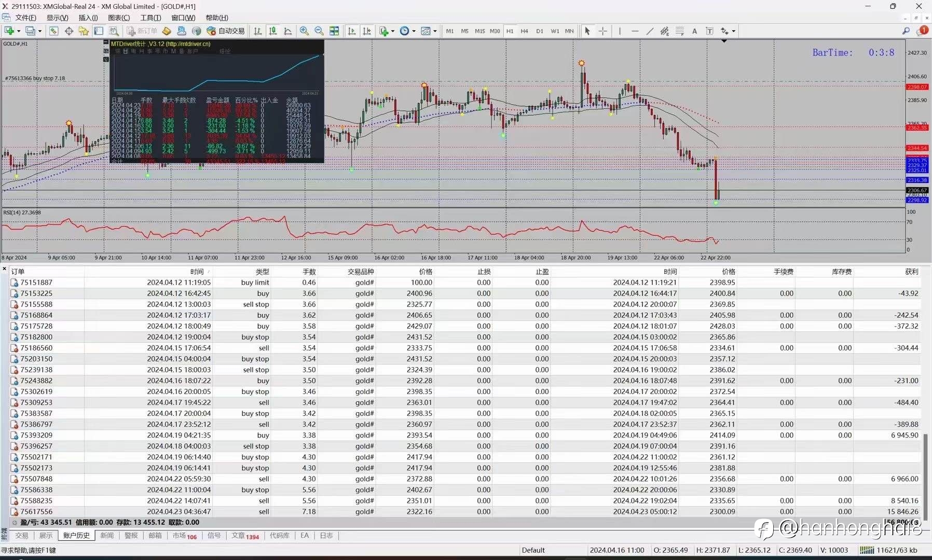Image resolution: width=932 pixels, height=560 pixels.
Task: Switch timeframe to D1
Action: click(540, 31)
